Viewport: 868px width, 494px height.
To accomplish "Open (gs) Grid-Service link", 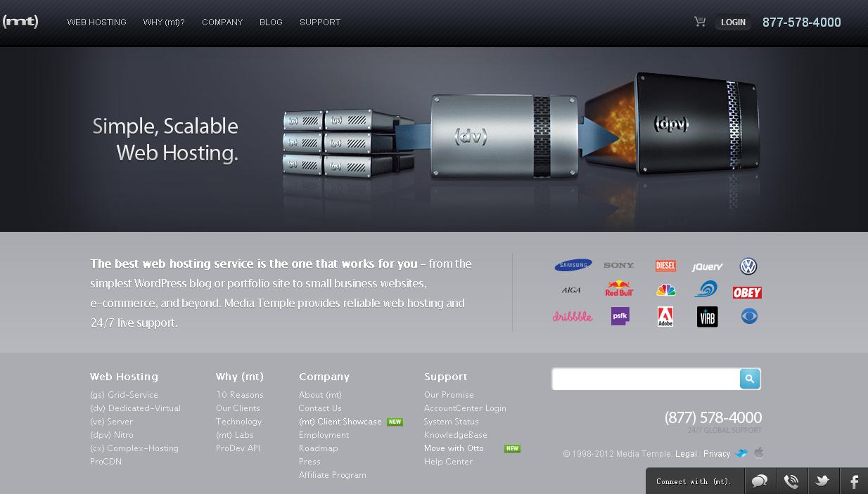I will (124, 395).
